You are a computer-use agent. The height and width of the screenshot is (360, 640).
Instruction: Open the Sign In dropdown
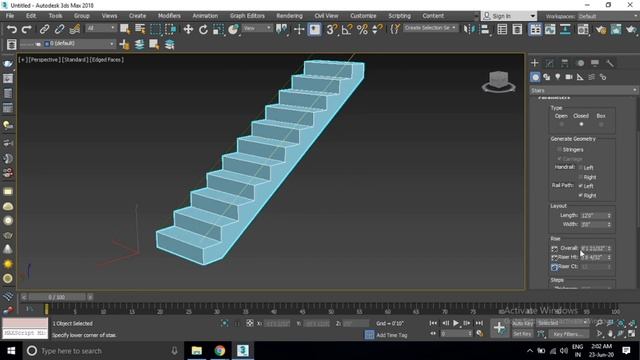pos(509,16)
